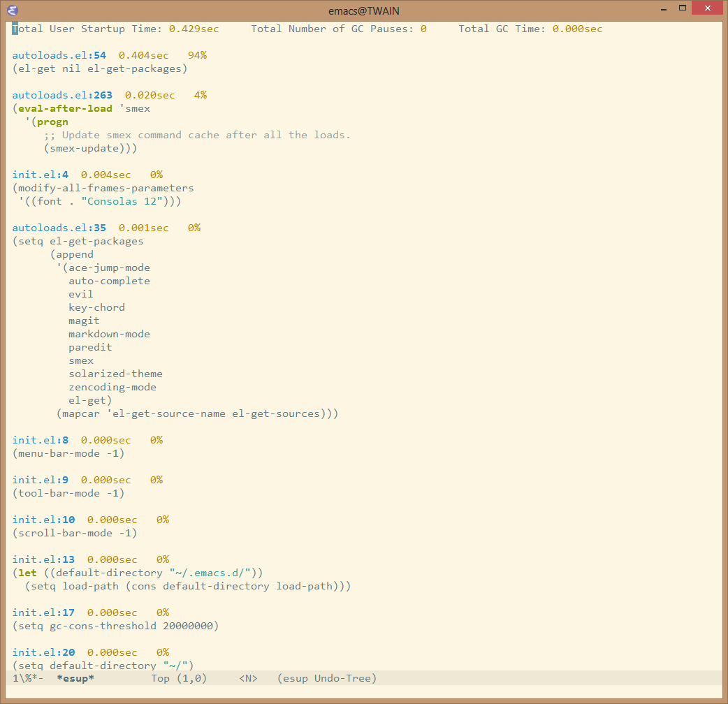
Task: Click the "~/.emacs.d/" string
Action: coord(210,573)
